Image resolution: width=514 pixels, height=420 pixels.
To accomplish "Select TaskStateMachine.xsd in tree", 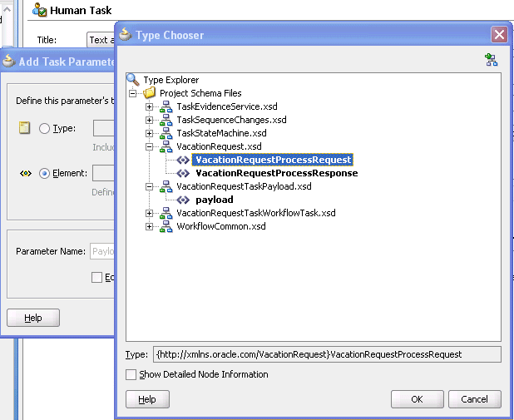I will pyautogui.click(x=221, y=133).
